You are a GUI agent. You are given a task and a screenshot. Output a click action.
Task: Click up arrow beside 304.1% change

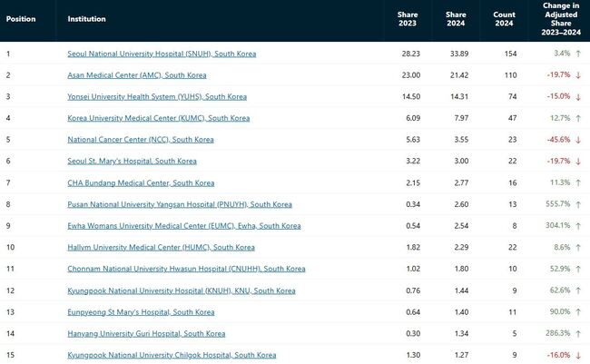tap(578, 226)
